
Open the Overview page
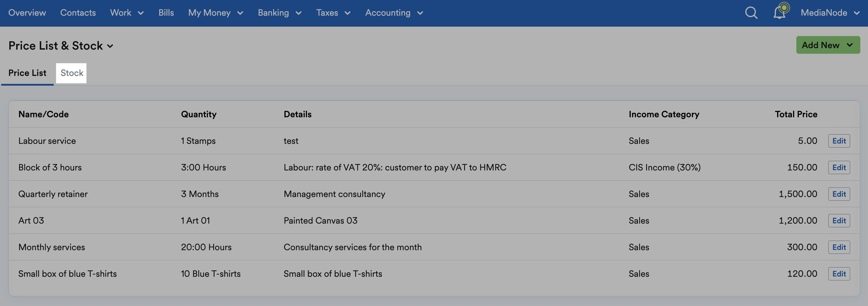[x=27, y=13]
